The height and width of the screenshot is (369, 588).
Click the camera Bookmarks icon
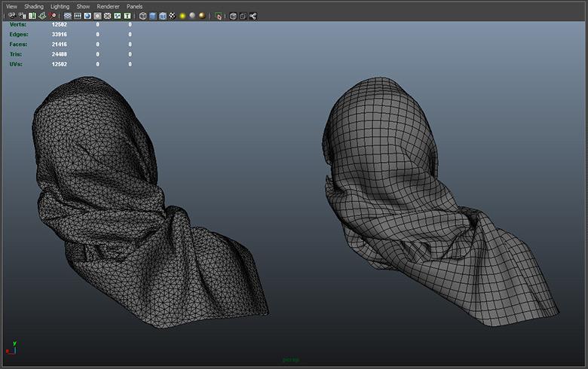click(32, 16)
